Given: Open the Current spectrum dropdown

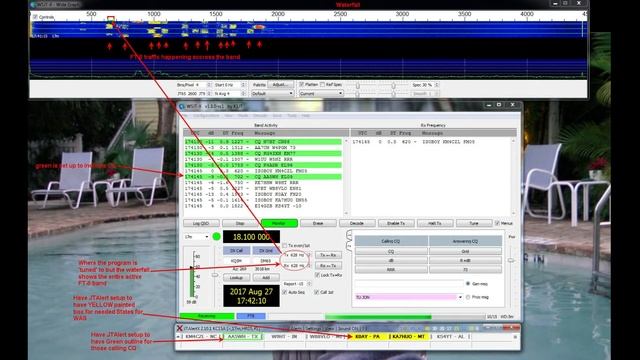Looking at the screenshot, I should click(x=321, y=93).
